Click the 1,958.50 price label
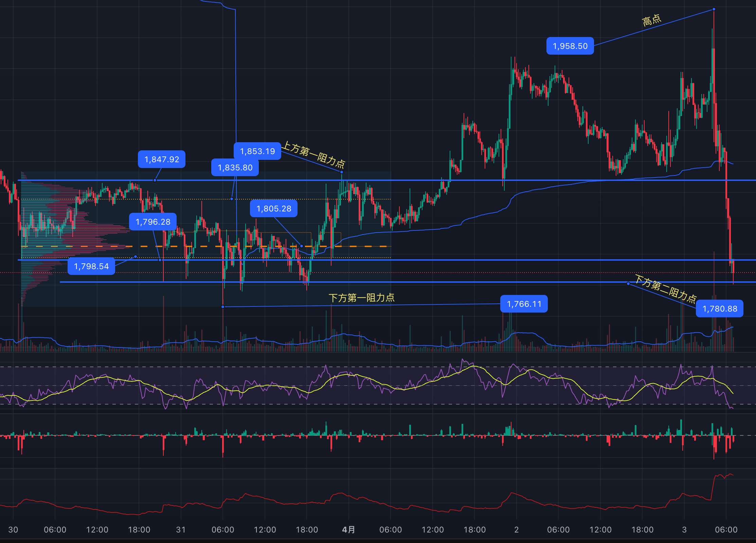Image resolution: width=756 pixels, height=543 pixels. tap(570, 46)
